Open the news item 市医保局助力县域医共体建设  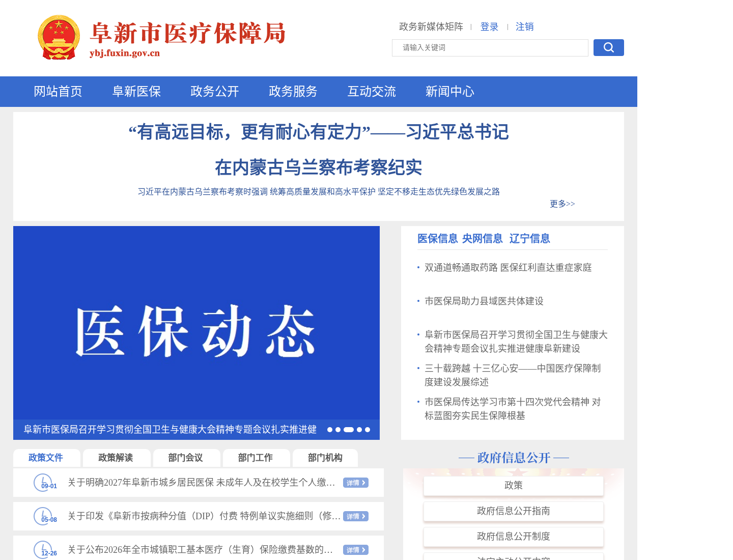484,301
